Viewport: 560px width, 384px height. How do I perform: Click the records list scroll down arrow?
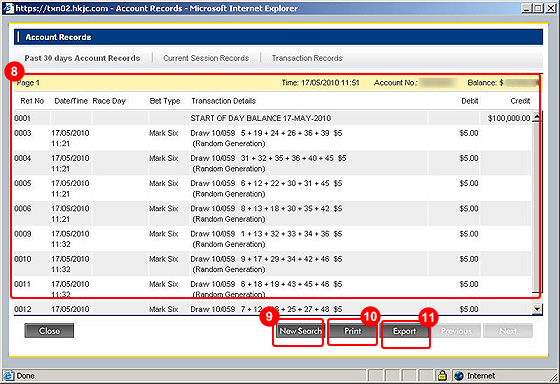pyautogui.click(x=537, y=309)
